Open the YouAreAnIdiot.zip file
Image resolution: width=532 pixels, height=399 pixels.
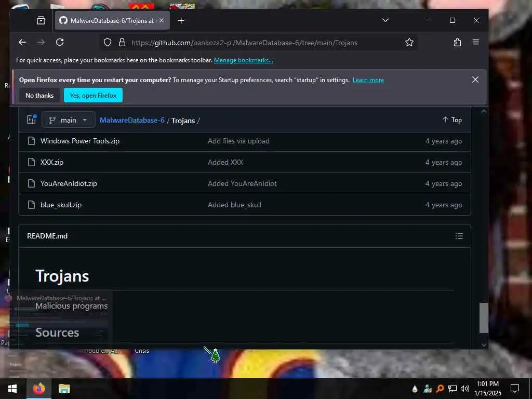click(x=69, y=183)
